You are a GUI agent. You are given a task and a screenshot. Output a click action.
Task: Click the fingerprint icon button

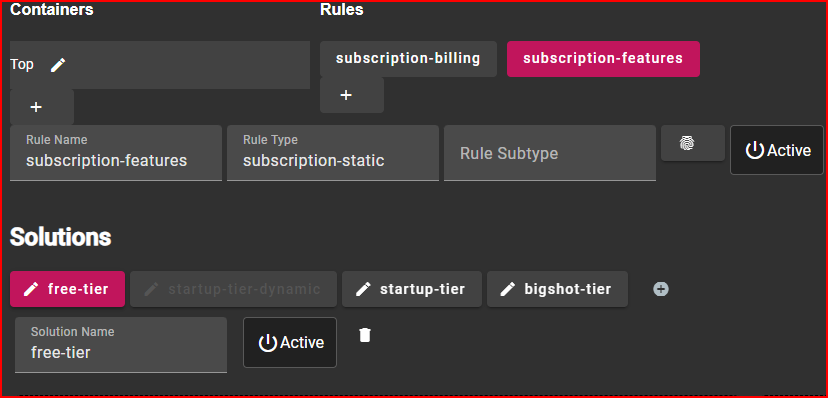coord(687,143)
